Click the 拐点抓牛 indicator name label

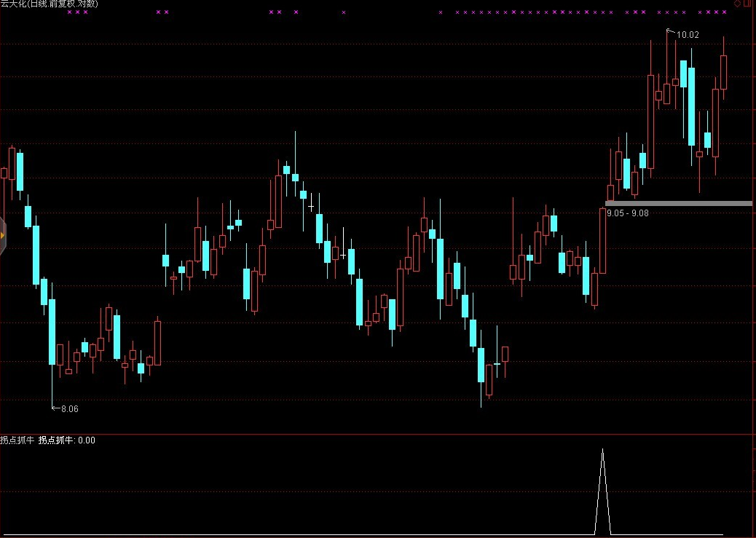pyautogui.click(x=17, y=440)
